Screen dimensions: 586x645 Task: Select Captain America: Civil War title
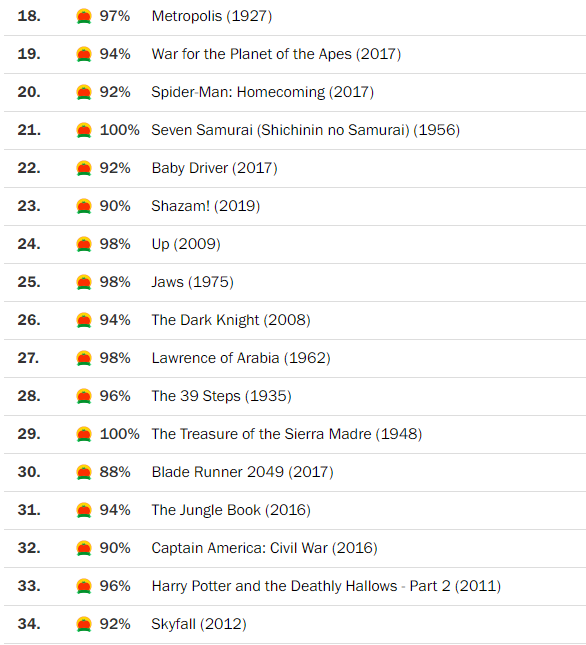(x=264, y=548)
